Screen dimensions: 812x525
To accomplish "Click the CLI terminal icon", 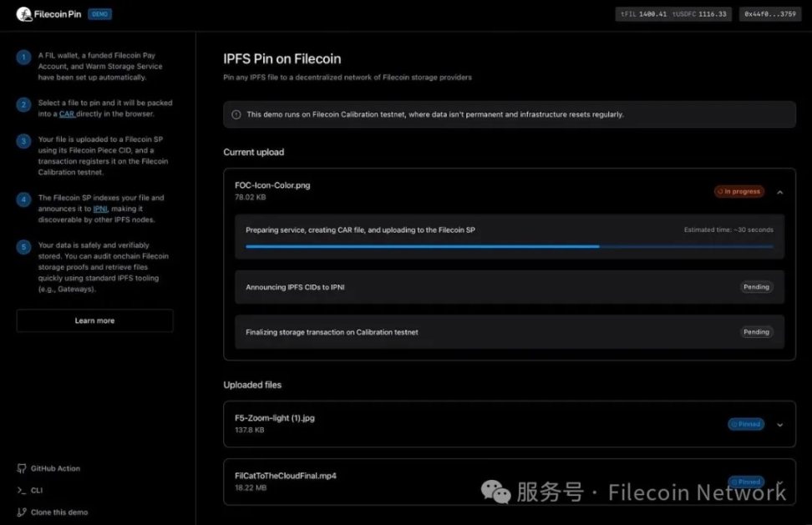I will (x=22, y=491).
